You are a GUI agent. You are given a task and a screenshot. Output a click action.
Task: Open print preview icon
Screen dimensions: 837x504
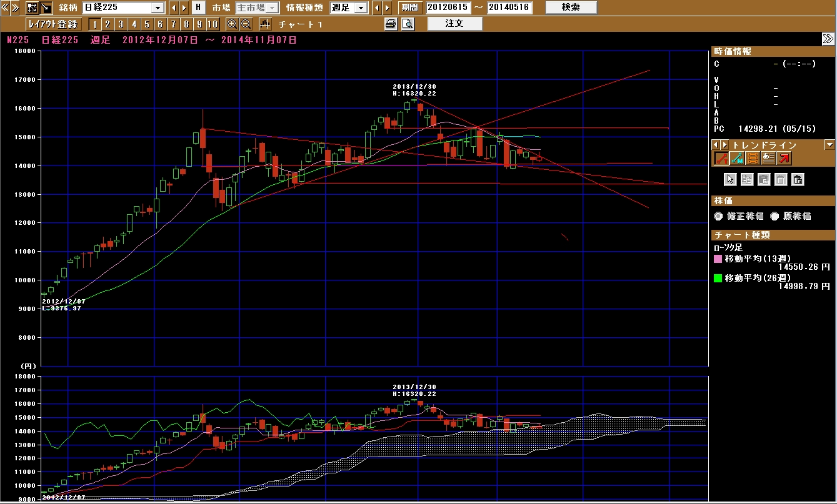[x=408, y=24]
